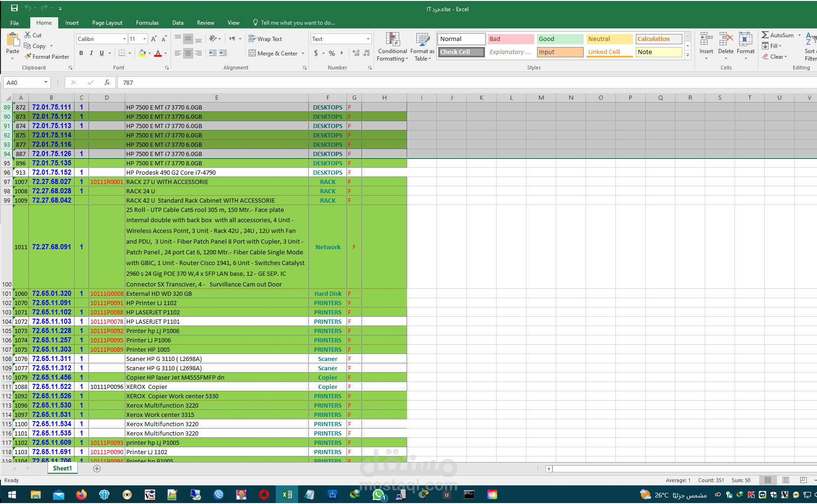Expand the Merge & Center dropdown arrow
Image resolution: width=817 pixels, height=504 pixels.
(303, 53)
